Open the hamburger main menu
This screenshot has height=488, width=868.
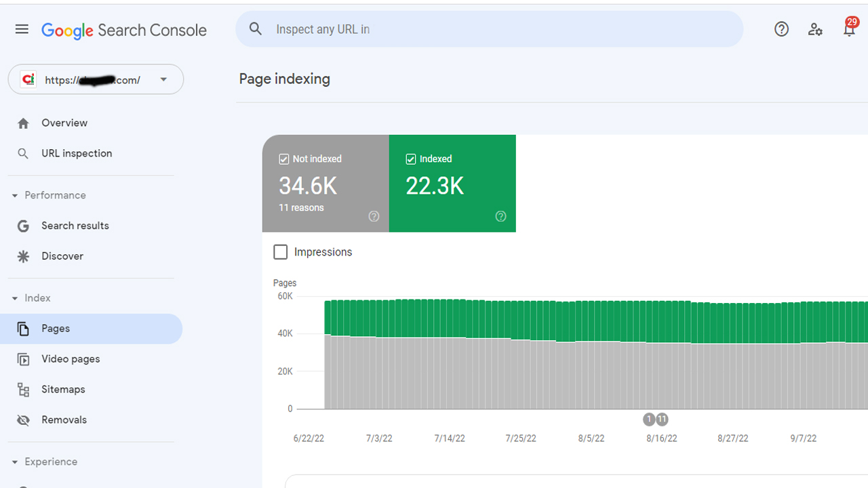click(x=22, y=29)
